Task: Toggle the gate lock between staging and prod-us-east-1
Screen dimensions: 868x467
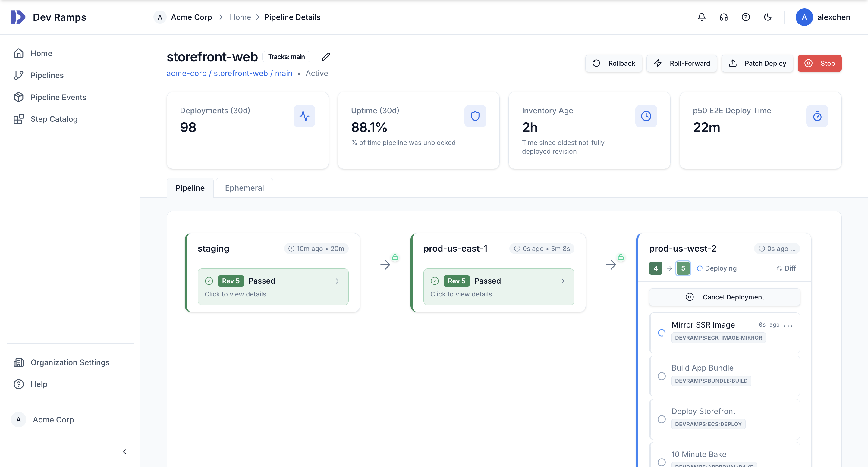Action: [x=395, y=257]
